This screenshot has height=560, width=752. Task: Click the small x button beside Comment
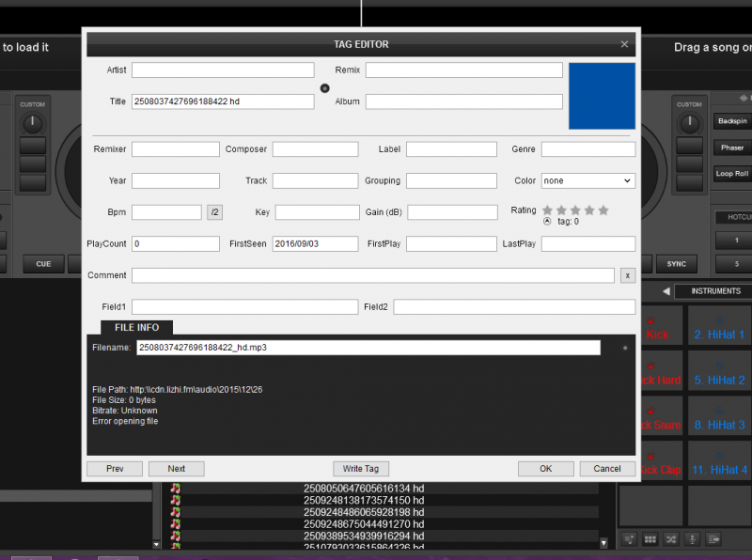pyautogui.click(x=627, y=275)
